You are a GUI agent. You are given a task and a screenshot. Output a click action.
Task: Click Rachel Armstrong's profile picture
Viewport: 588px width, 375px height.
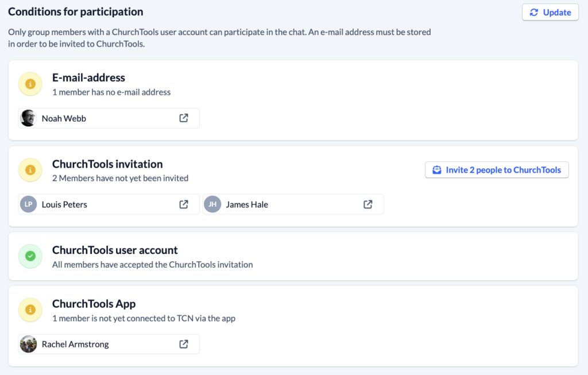28,344
